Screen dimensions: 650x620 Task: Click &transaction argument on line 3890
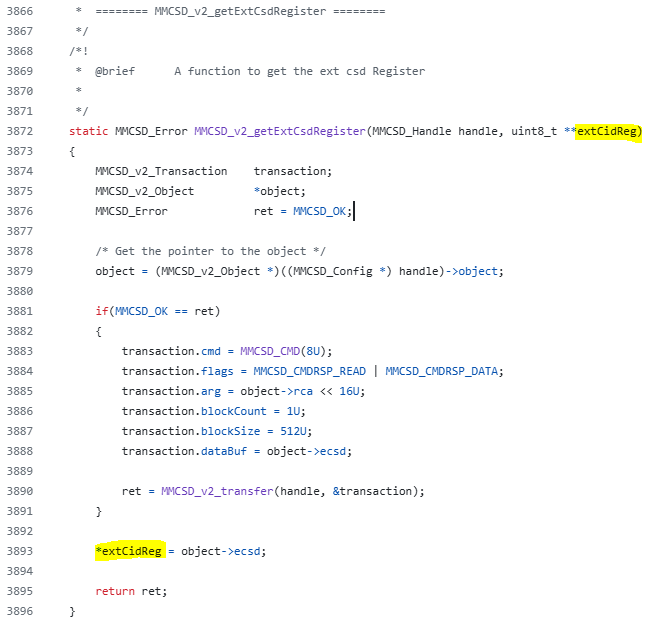pyautogui.click(x=372, y=492)
